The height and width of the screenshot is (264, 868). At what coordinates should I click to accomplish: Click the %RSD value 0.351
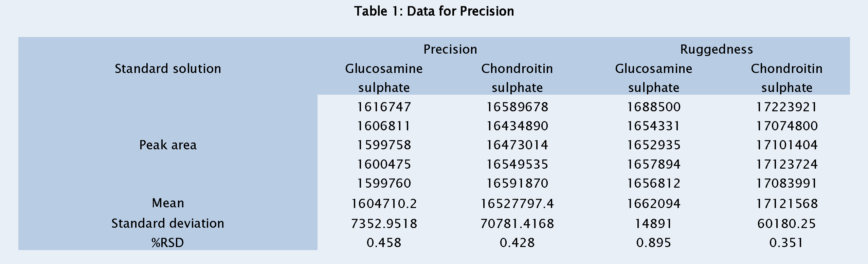tap(786, 243)
